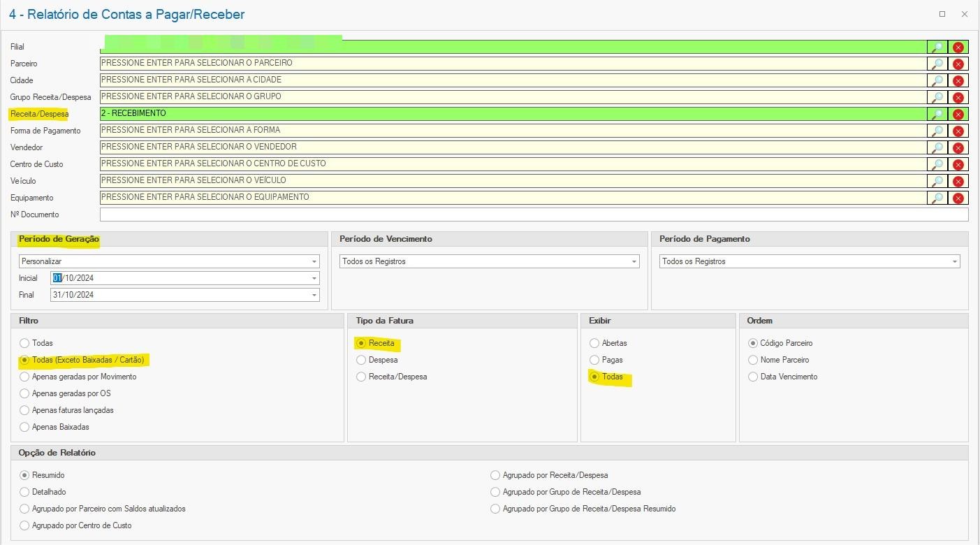
Task: Select the Resumido report option
Action: coord(24,475)
